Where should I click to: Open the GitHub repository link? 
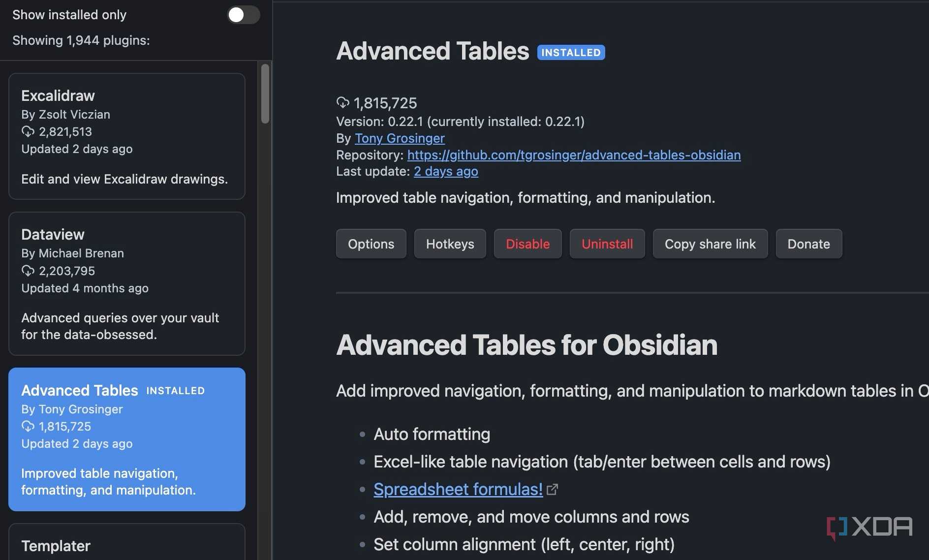(574, 155)
